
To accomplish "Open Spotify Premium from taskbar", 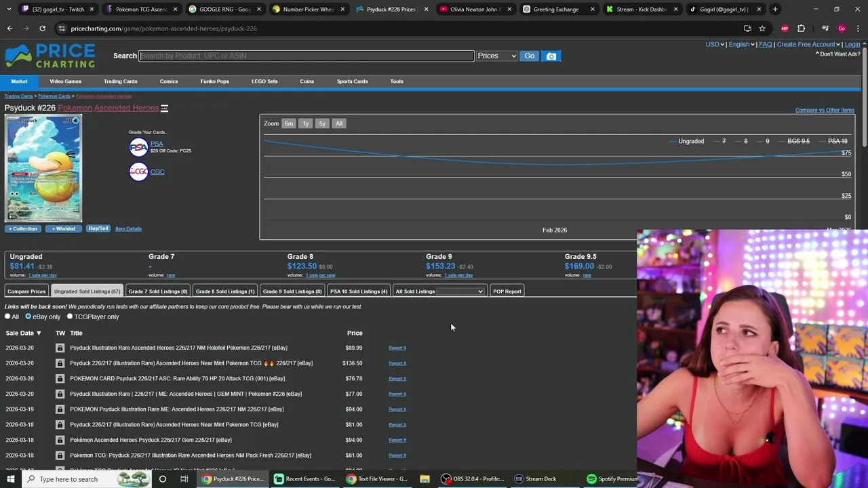I will [612, 479].
